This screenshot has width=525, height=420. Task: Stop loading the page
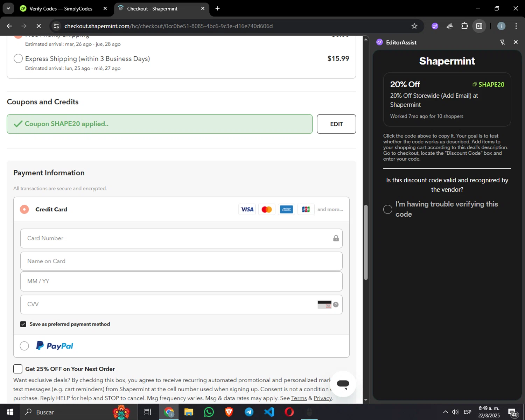[x=38, y=26]
